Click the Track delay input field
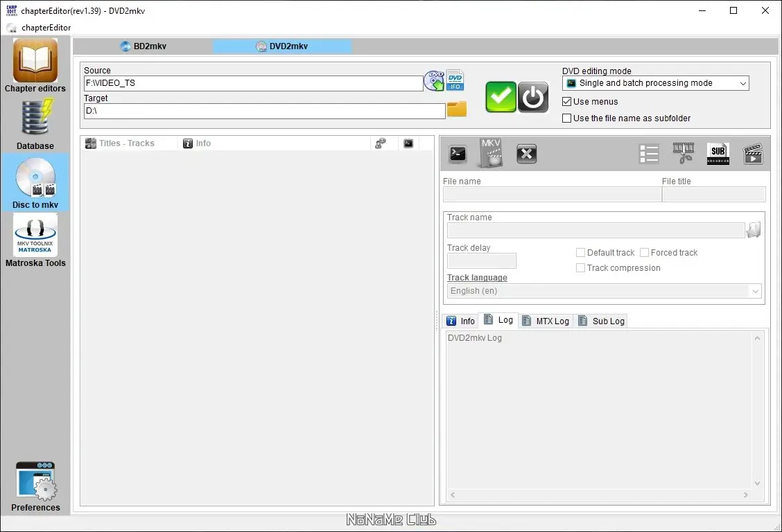 click(481, 261)
